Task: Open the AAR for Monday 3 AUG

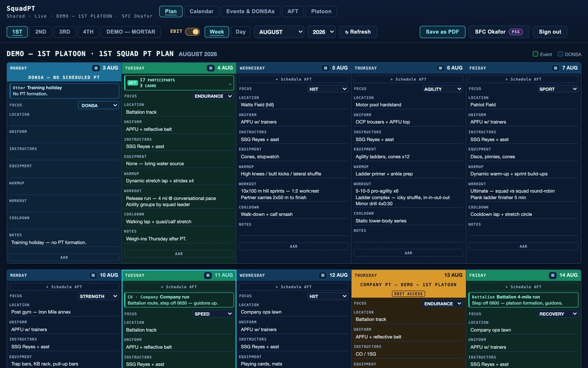Action: [x=64, y=258]
